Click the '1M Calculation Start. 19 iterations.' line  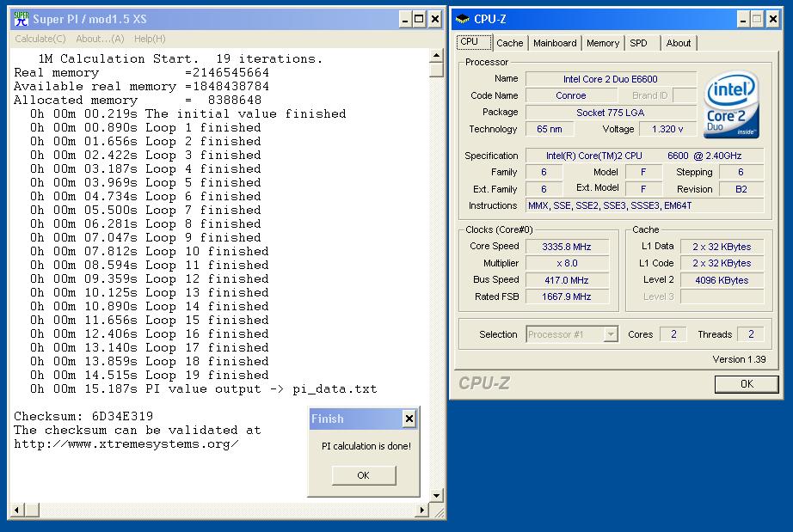181,59
